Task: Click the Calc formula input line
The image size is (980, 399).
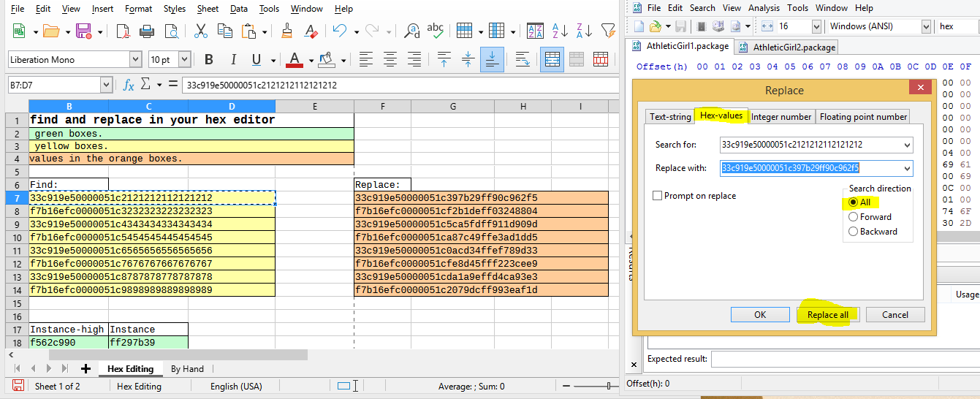Action: coord(401,85)
